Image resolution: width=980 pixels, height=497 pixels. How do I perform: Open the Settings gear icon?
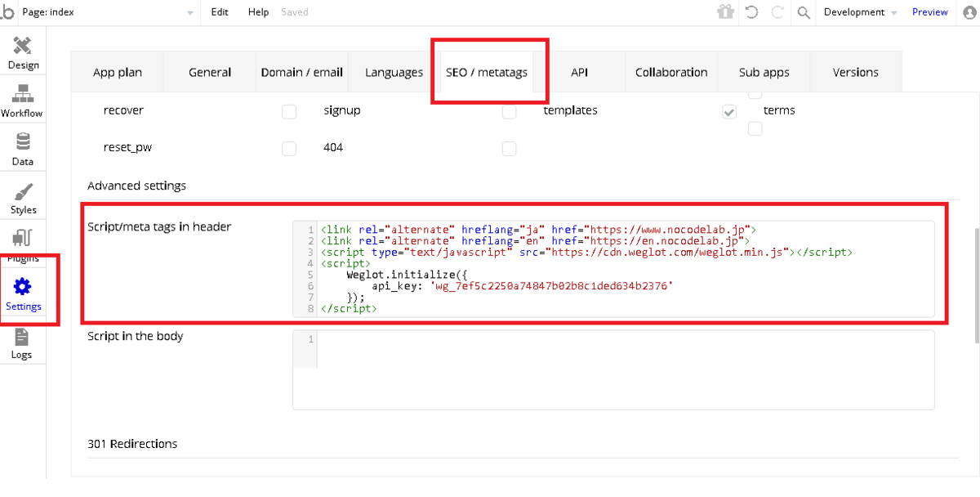click(x=23, y=287)
